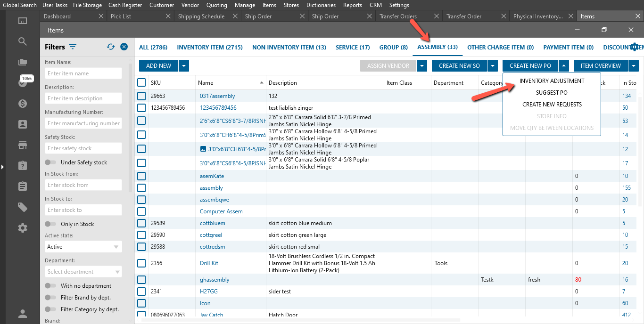644x324 pixels.
Task: Click the Enter item name field
Action: [83, 73]
